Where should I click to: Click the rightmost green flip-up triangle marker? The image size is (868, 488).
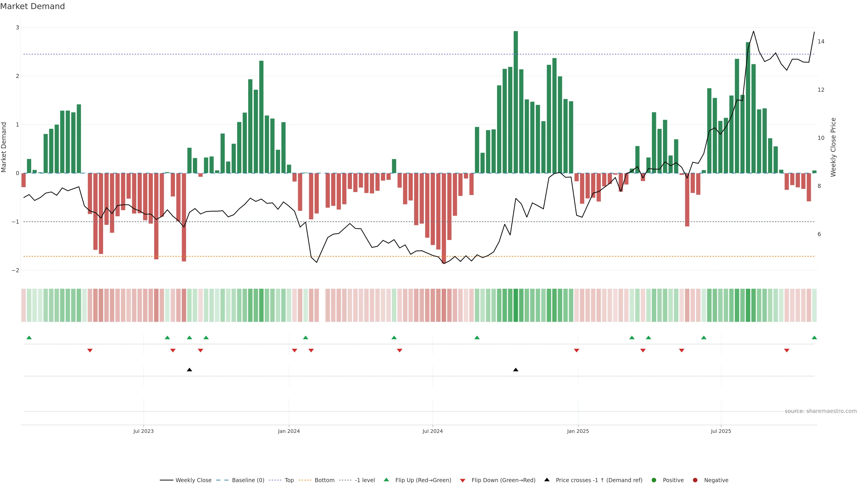(814, 338)
